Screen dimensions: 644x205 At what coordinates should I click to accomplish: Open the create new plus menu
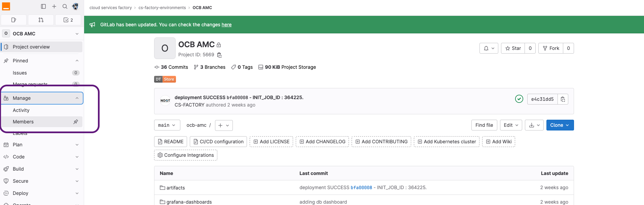coord(54,6)
